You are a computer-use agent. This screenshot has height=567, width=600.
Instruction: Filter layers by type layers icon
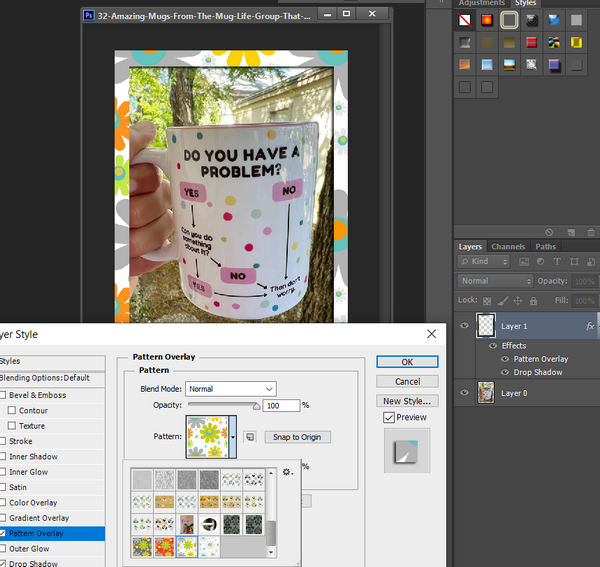coord(557,262)
